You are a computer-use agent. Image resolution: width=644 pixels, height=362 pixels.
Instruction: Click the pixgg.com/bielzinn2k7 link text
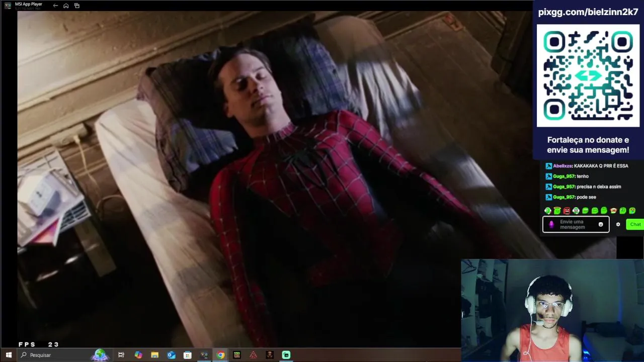click(588, 13)
